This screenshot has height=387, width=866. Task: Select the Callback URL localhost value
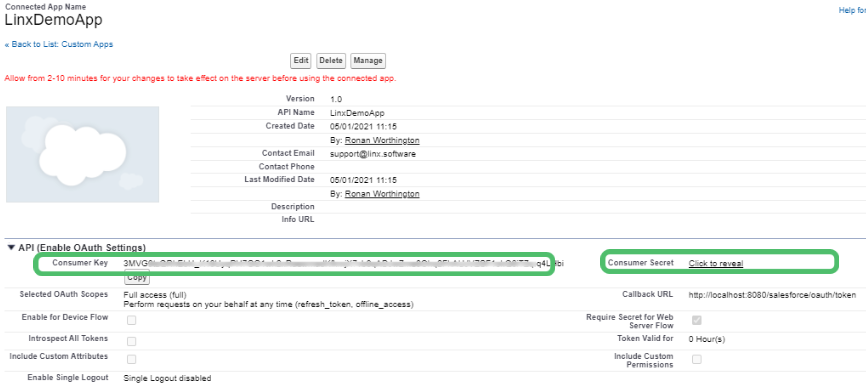pyautogui.click(x=772, y=295)
